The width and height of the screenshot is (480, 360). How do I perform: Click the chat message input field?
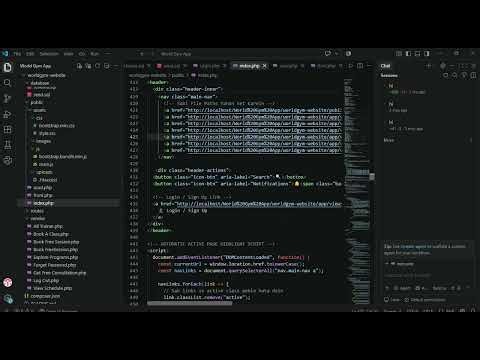[427, 275]
